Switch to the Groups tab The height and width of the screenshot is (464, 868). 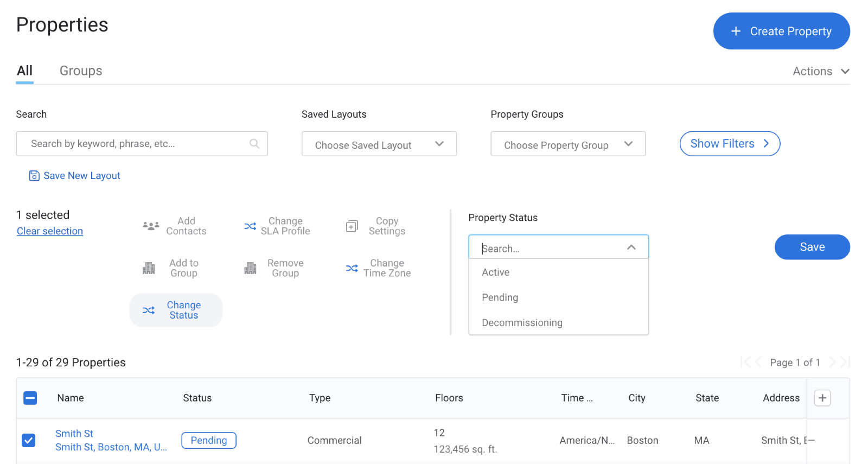point(81,71)
